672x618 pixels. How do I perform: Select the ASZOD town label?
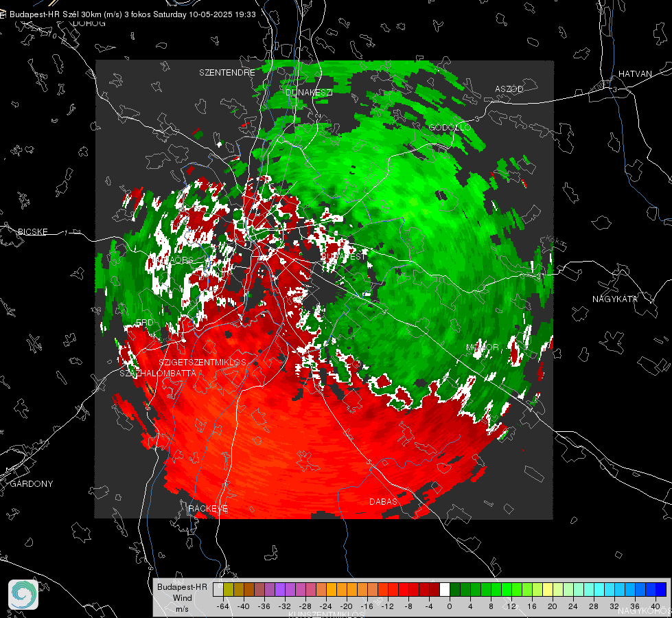[x=509, y=89]
